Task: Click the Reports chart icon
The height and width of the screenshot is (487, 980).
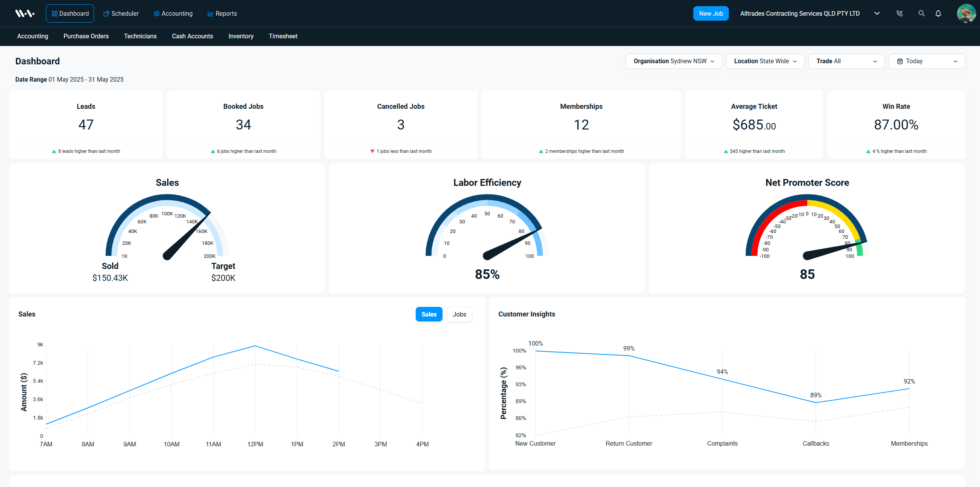Action: coord(210,13)
